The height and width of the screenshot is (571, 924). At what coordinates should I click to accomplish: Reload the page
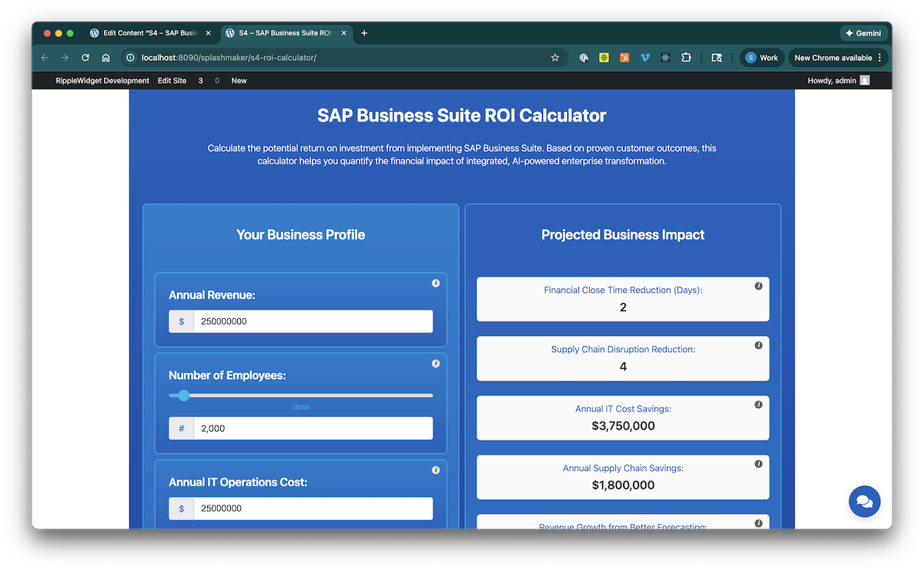tap(85, 58)
